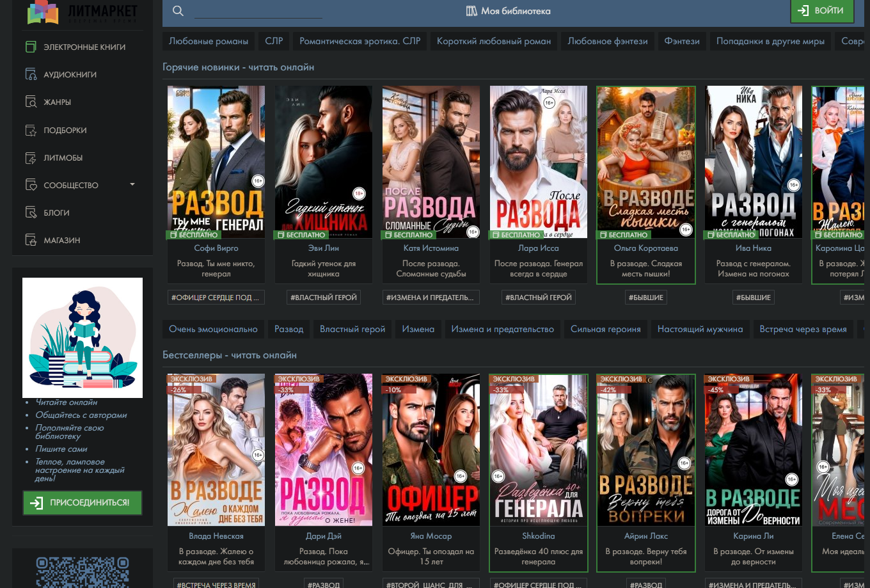
Task: Select the СЛР genre tag
Action: click(x=274, y=41)
